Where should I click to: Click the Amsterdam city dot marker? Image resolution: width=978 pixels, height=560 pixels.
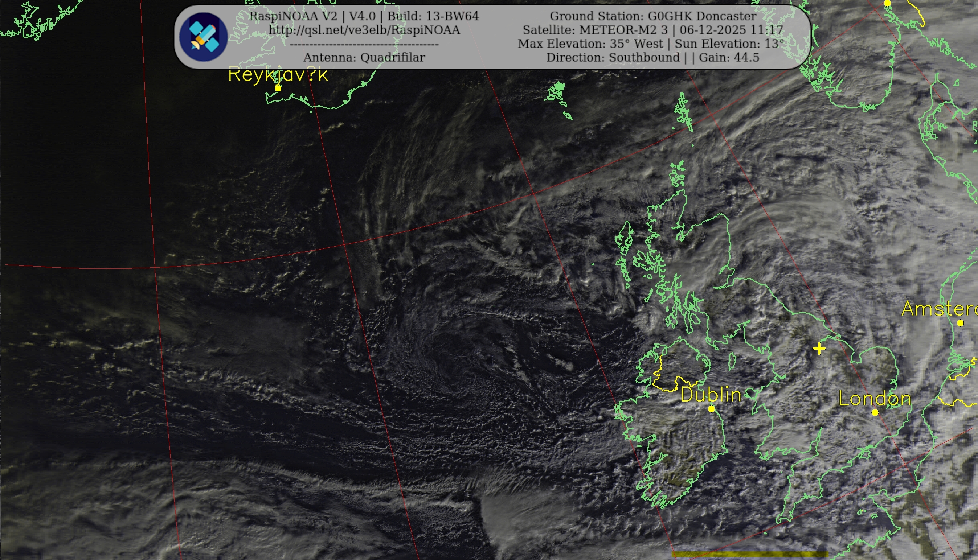click(960, 323)
